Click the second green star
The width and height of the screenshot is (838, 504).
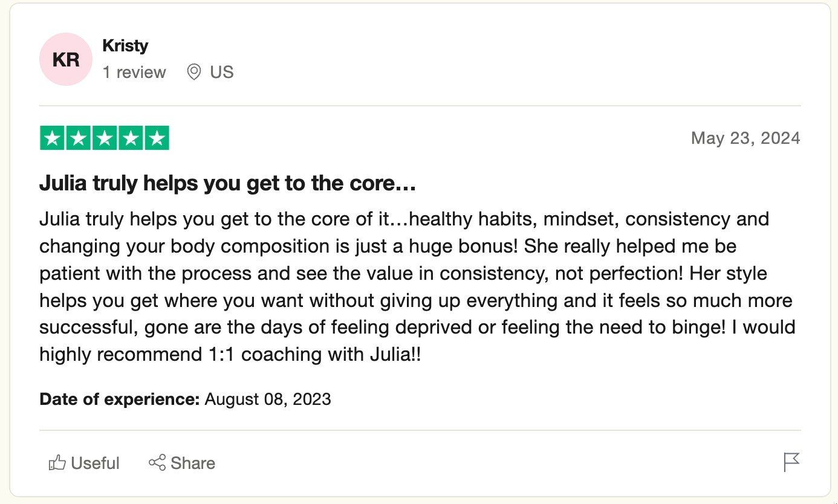(79, 138)
